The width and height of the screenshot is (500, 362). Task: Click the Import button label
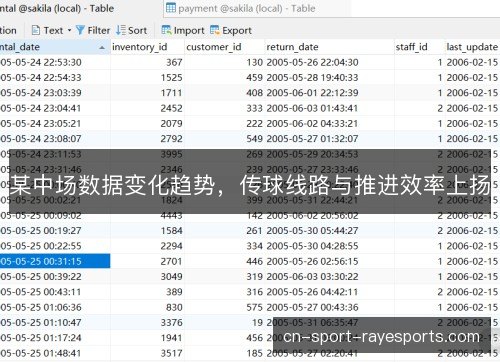(189, 31)
